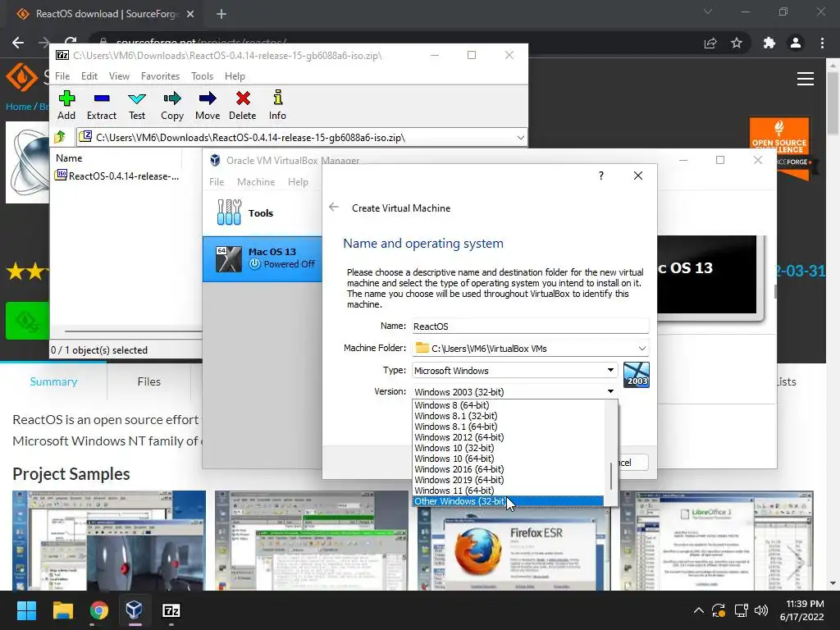840x630 pixels.
Task: Open the SourceForge hamburger menu
Action: tap(806, 79)
